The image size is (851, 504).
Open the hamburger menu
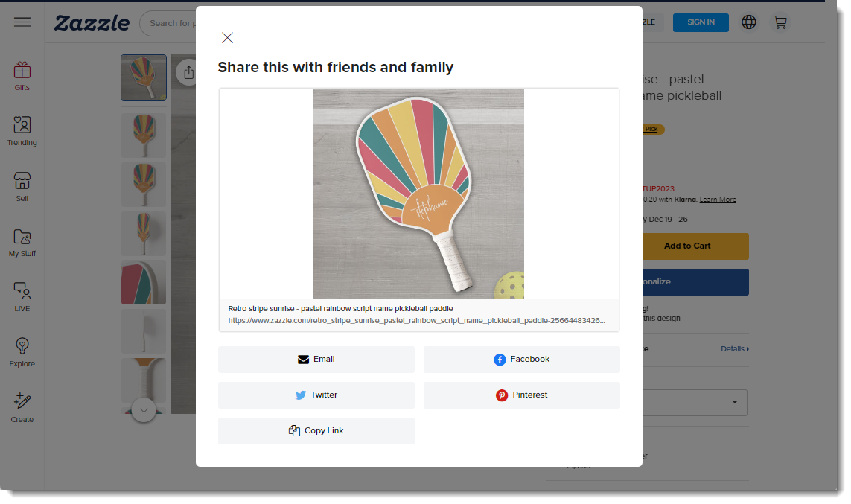point(22,22)
